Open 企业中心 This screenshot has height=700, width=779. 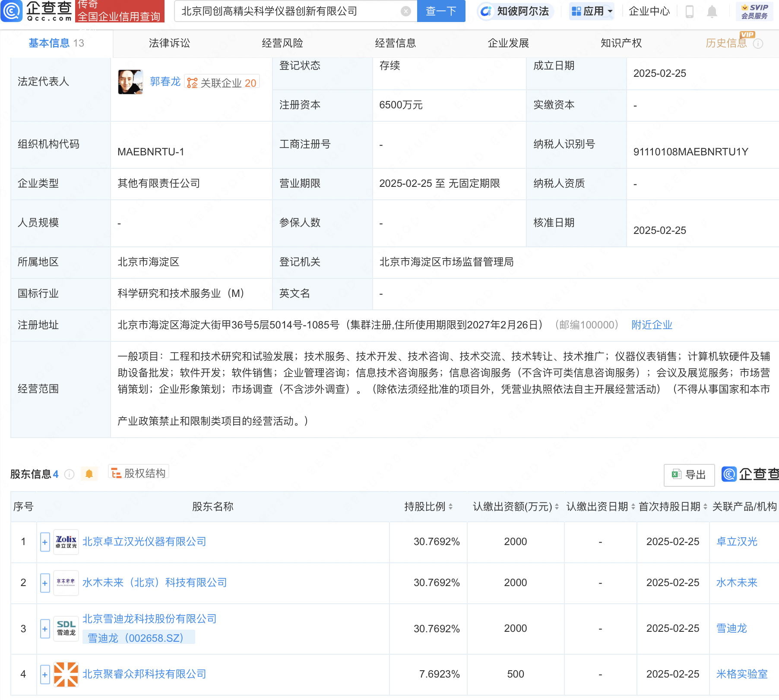tap(649, 11)
